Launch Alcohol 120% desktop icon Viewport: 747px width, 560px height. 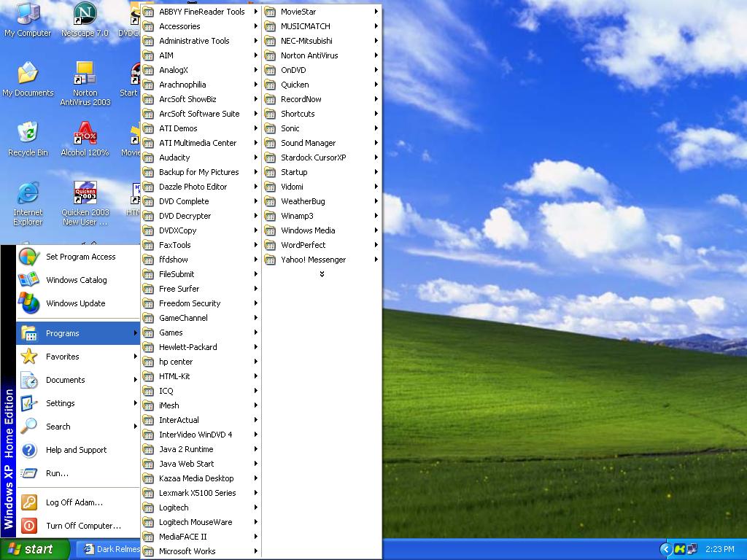pyautogui.click(x=85, y=139)
